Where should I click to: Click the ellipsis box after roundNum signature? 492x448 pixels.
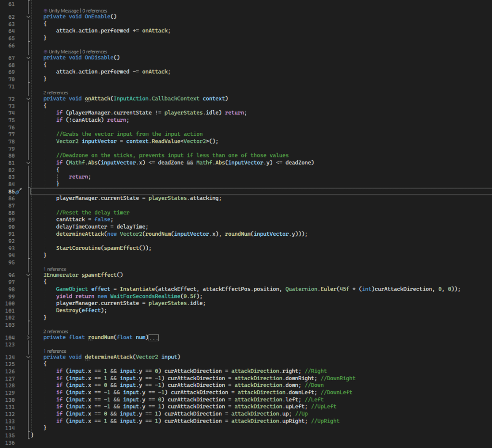tap(154, 338)
